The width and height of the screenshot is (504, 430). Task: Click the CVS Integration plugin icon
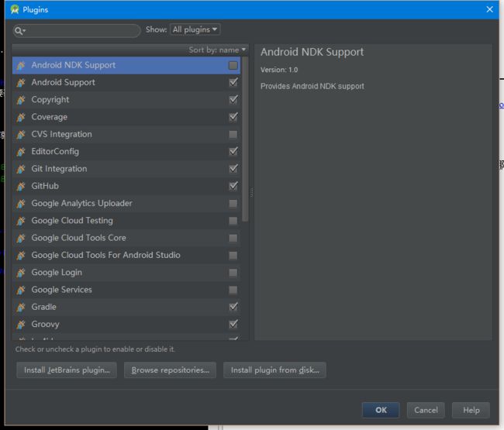21,135
